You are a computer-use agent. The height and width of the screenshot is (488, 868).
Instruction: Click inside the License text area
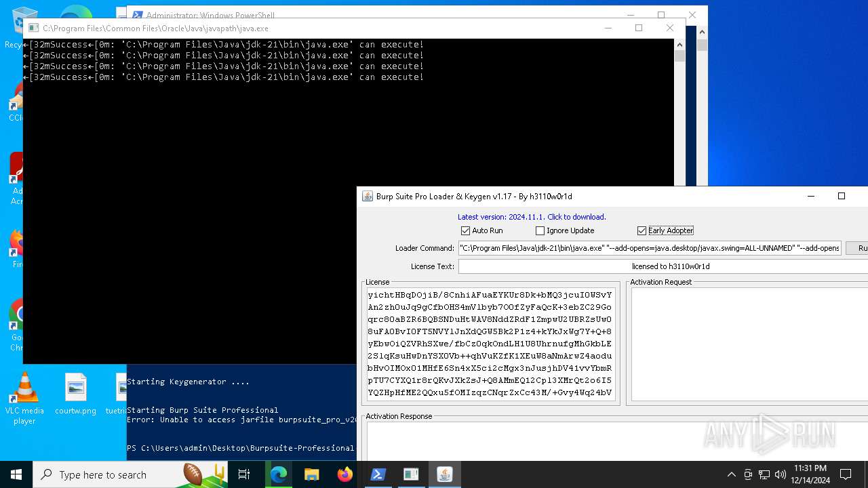(x=491, y=344)
